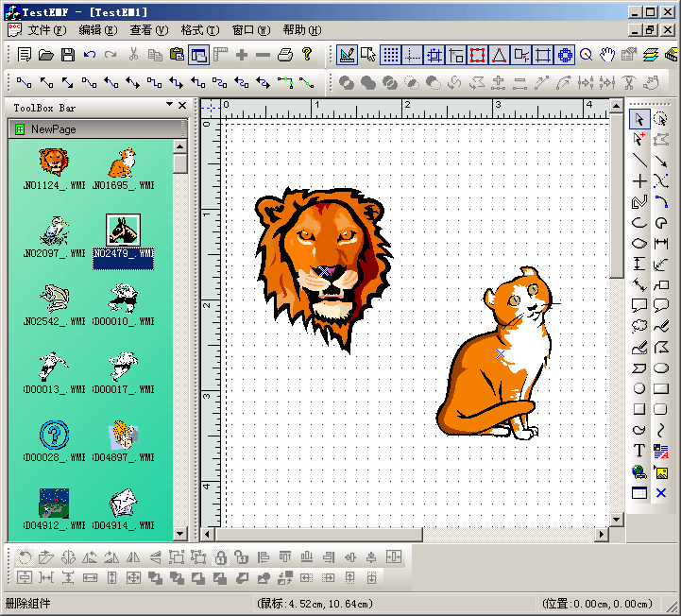Screen dimensions: 681x616
Task: Toggle the grid dots display button
Action: click(391, 55)
